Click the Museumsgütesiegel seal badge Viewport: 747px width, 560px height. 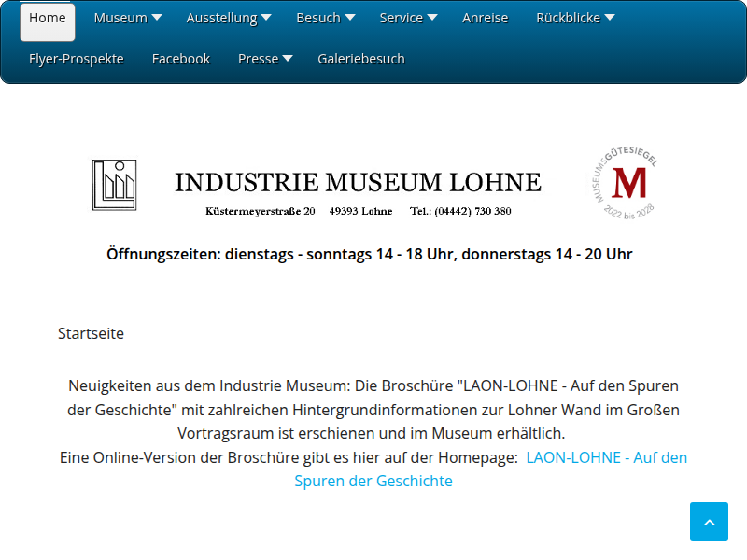click(626, 183)
